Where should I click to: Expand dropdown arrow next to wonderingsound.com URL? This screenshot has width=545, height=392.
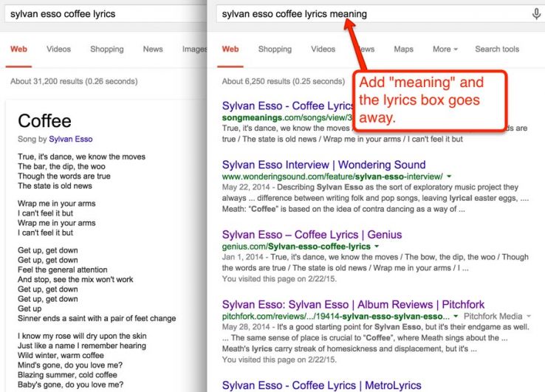click(449, 176)
